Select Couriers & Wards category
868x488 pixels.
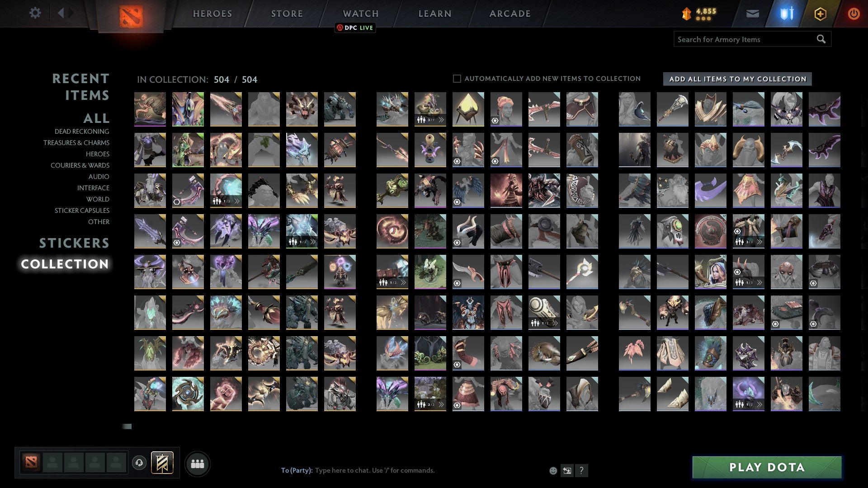pos(80,165)
